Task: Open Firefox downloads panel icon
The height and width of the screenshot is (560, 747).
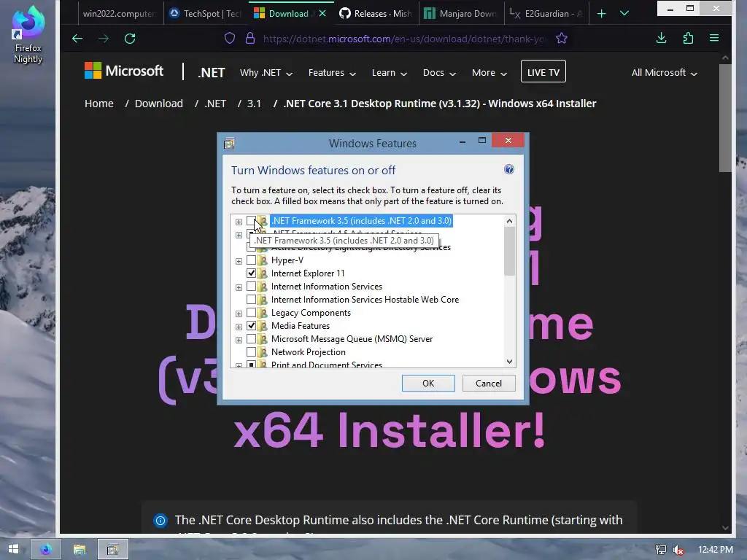Action: 661,38
